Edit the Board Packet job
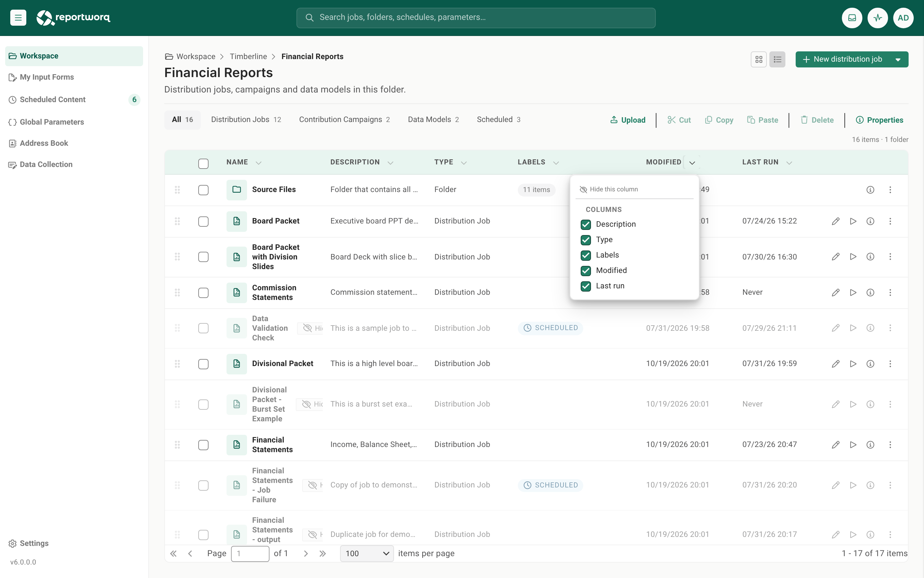Screen dimensions: 924x578 835,221
